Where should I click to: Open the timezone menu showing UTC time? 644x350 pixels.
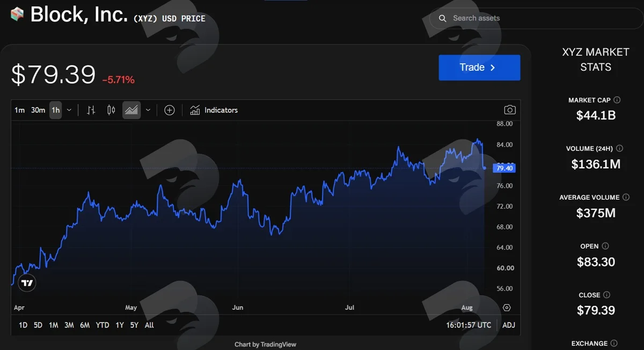(x=469, y=325)
